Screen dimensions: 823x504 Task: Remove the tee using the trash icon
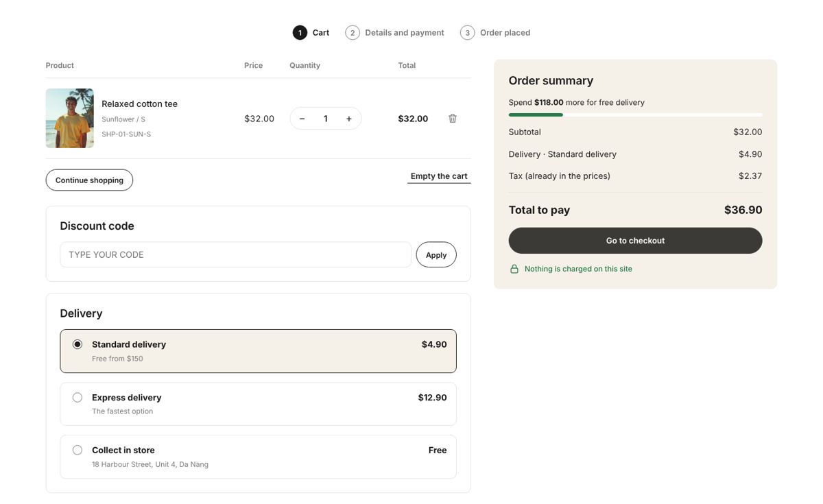click(x=453, y=119)
